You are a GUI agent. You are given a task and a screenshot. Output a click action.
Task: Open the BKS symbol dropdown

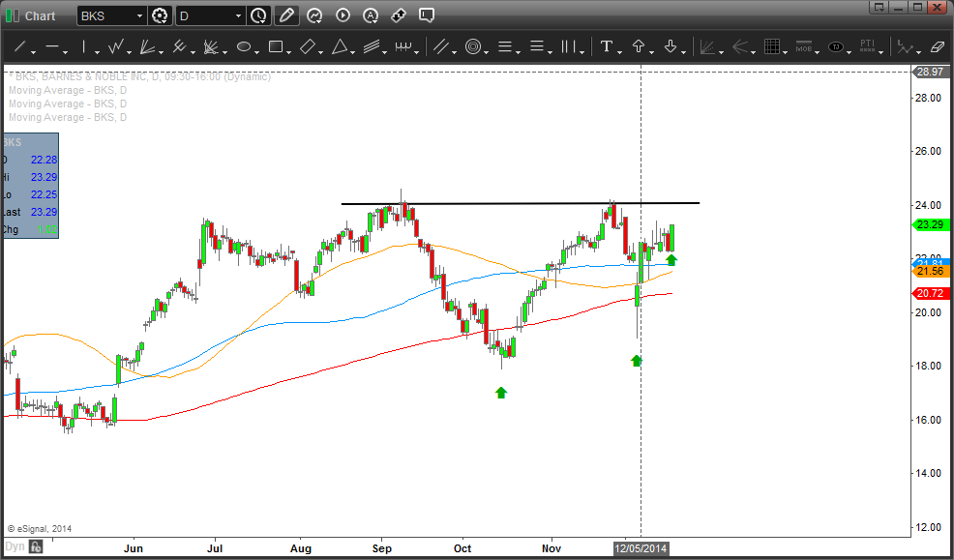click(x=140, y=15)
